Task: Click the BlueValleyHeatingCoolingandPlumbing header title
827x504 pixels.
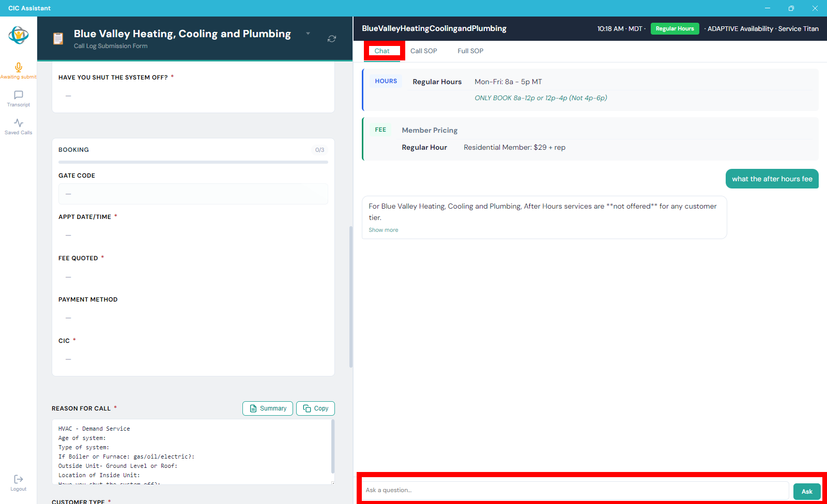Action: coord(434,28)
